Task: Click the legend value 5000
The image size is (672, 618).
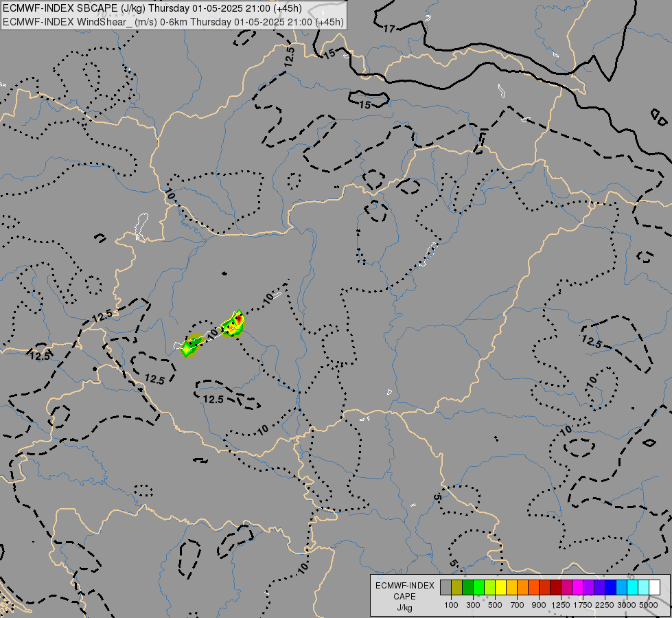Action: 649,605
